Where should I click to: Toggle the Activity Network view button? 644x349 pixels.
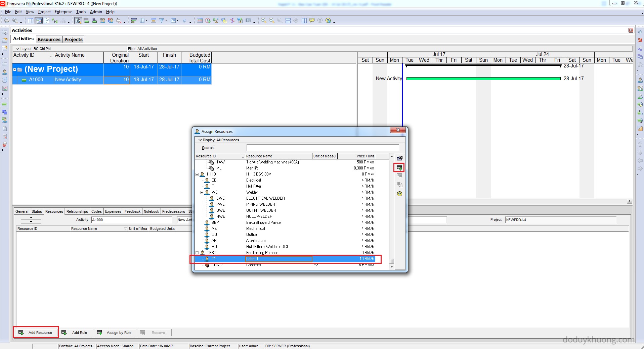coord(47,21)
